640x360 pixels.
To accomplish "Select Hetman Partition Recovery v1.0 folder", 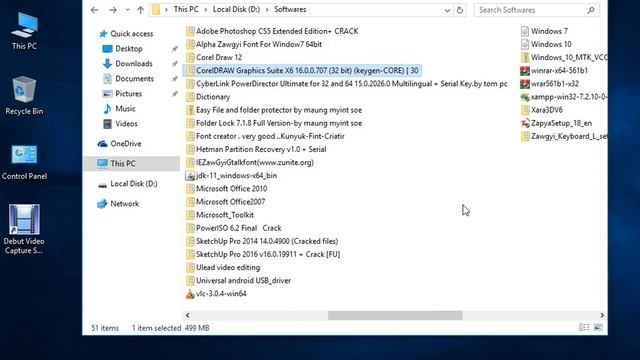I will [x=256, y=149].
